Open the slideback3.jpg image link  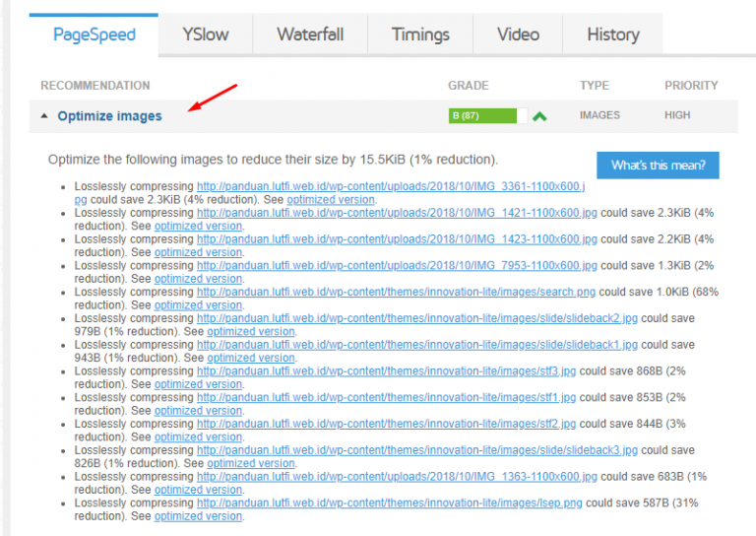(x=417, y=450)
